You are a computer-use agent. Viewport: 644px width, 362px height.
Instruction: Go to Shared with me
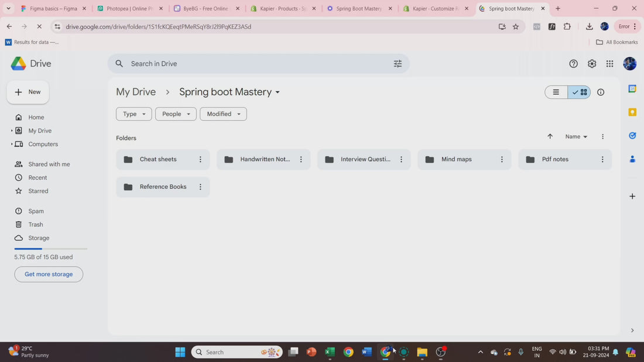pos(49,164)
